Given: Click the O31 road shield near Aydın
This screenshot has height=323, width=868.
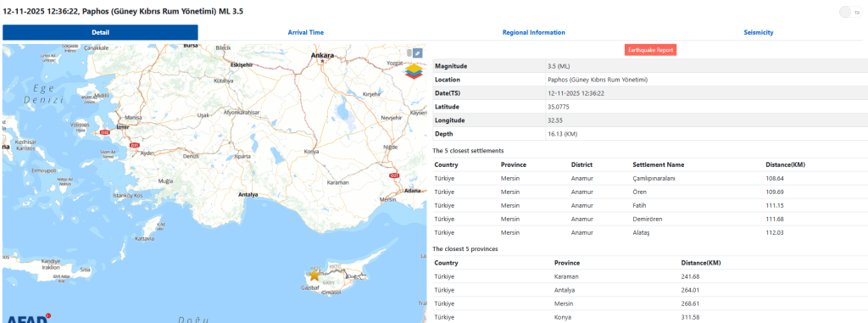Looking at the screenshot, I should click(134, 145).
